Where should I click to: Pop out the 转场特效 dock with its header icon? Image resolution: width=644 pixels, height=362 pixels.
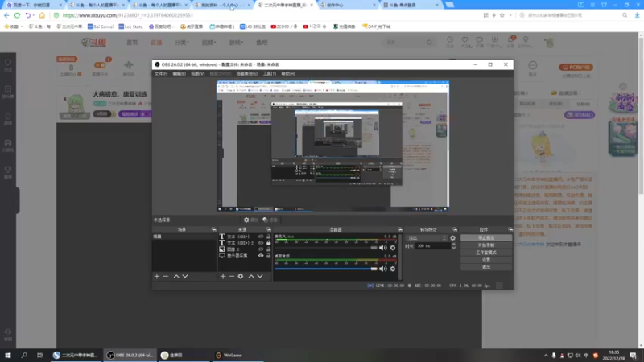click(x=455, y=230)
